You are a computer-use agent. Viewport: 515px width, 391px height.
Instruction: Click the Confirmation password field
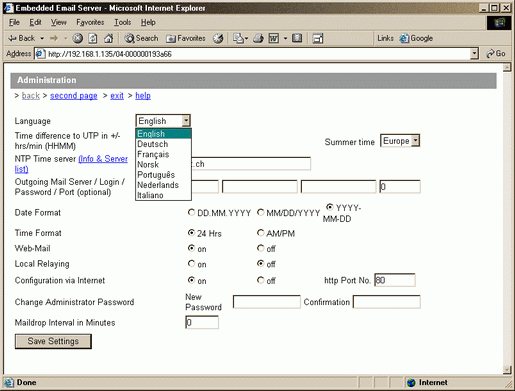point(387,302)
